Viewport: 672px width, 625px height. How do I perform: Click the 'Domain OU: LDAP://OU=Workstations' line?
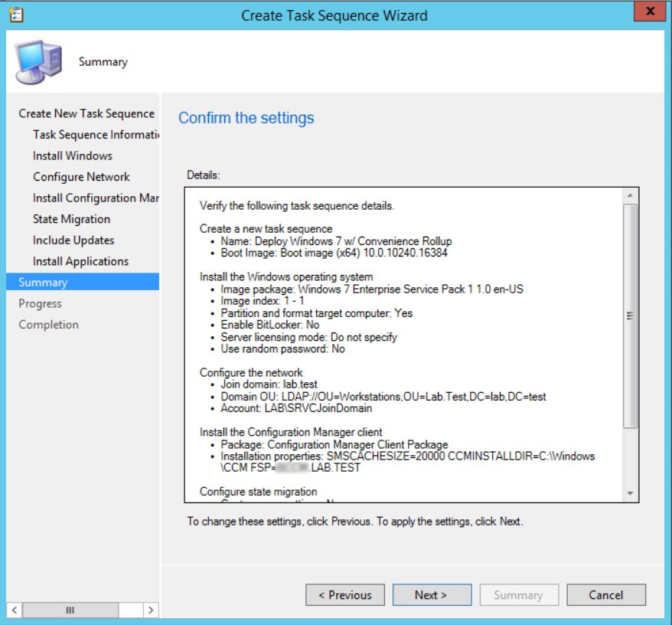383,397
